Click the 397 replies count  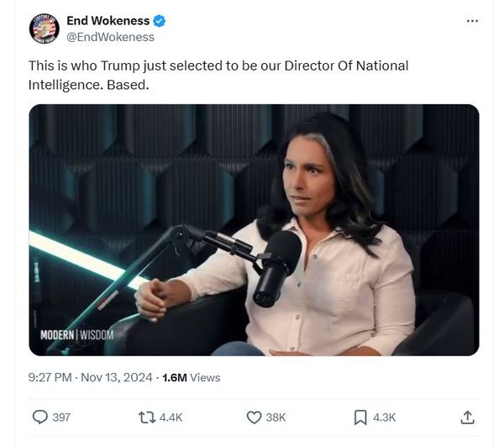click(61, 417)
